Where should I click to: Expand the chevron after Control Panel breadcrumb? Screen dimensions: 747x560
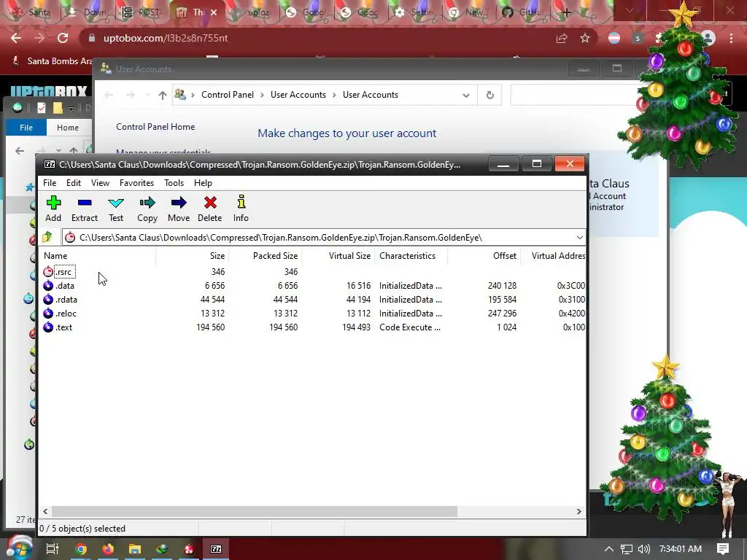click(x=262, y=95)
